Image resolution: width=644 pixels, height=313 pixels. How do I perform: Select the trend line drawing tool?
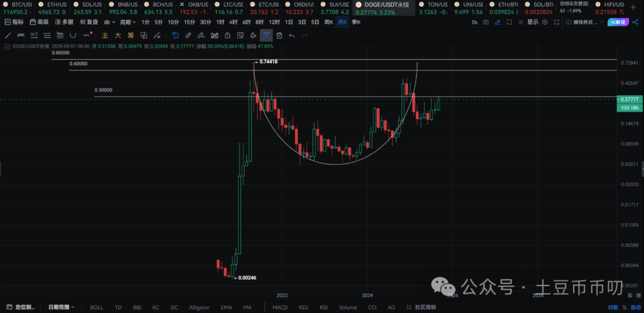(x=8, y=35)
